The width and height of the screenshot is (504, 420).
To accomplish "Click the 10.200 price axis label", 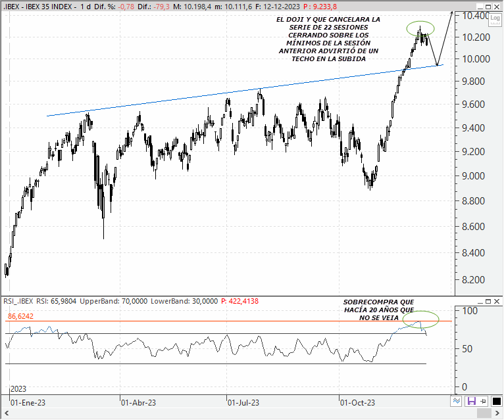I will point(476,37).
